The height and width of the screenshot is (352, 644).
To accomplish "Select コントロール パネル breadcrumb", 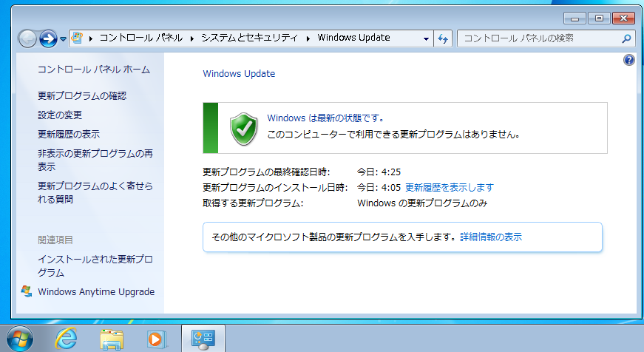I will coord(141,38).
